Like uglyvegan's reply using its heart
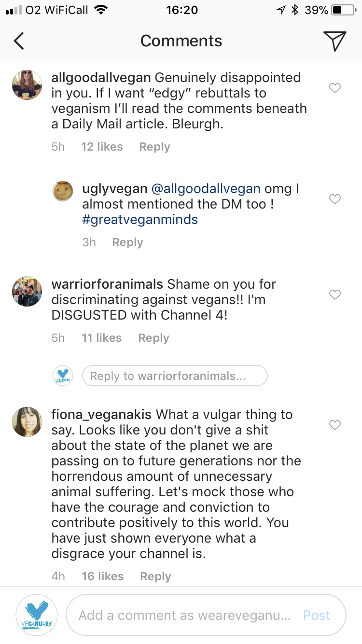 [335, 199]
